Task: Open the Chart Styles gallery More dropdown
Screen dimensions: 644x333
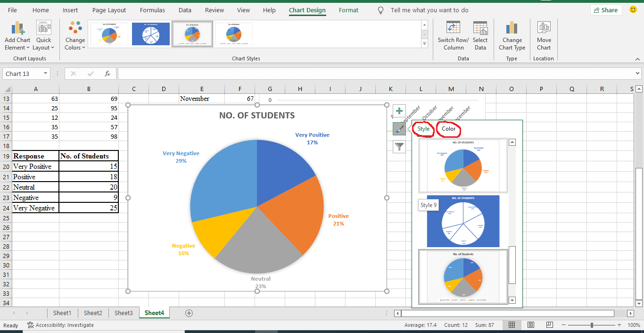Action: (x=425, y=43)
